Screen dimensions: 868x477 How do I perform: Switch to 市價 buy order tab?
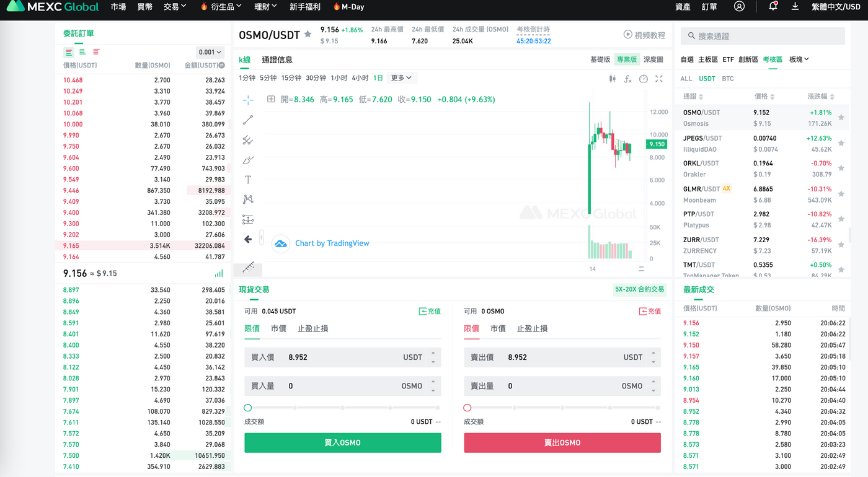coord(278,328)
